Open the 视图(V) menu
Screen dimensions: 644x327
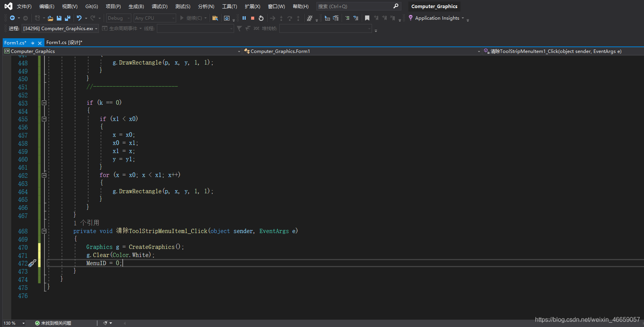coord(70,7)
